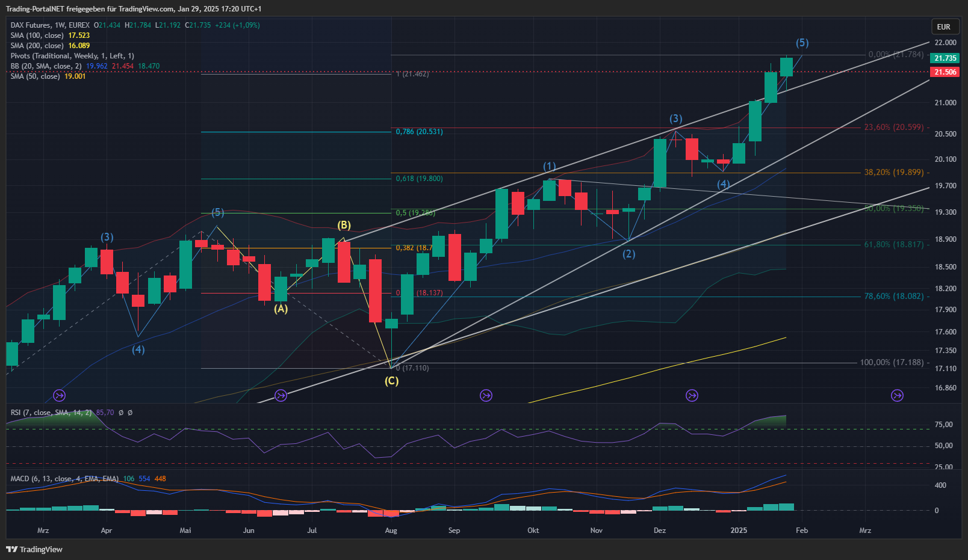Select the blue (2) wave label
This screenshot has height=560, width=968.
point(628,254)
